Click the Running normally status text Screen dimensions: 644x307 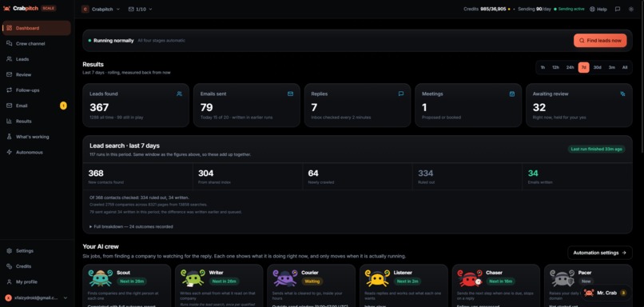tap(113, 41)
